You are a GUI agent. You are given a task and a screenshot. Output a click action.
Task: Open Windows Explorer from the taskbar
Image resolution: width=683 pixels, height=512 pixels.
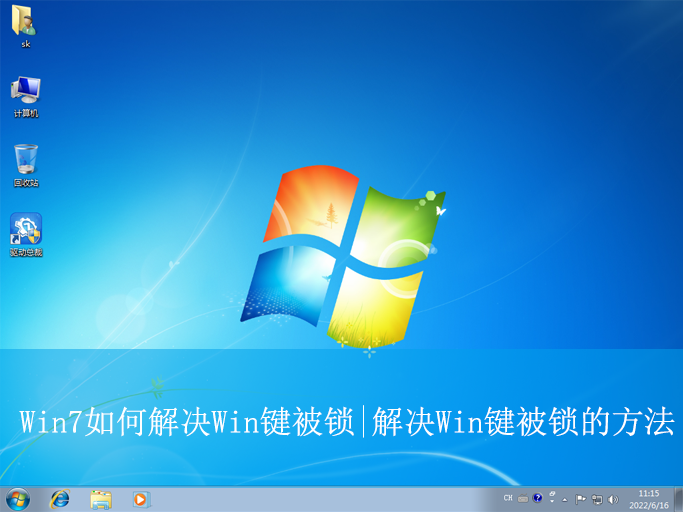coord(100,498)
